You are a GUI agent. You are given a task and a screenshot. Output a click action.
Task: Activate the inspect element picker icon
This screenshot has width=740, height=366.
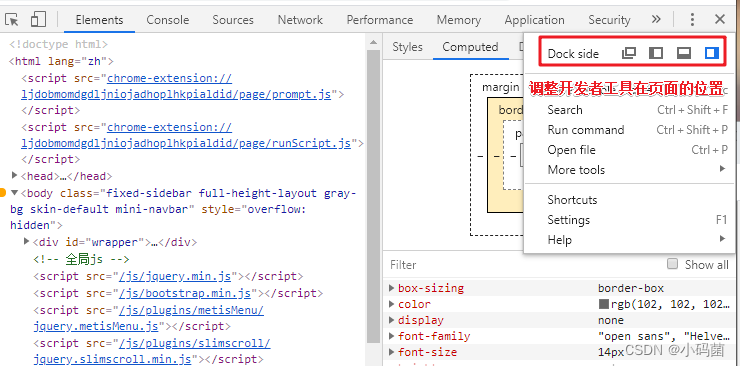coord(12,19)
